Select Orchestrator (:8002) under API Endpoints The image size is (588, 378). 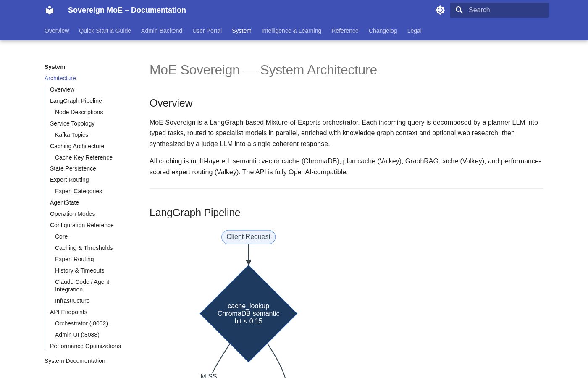81,323
